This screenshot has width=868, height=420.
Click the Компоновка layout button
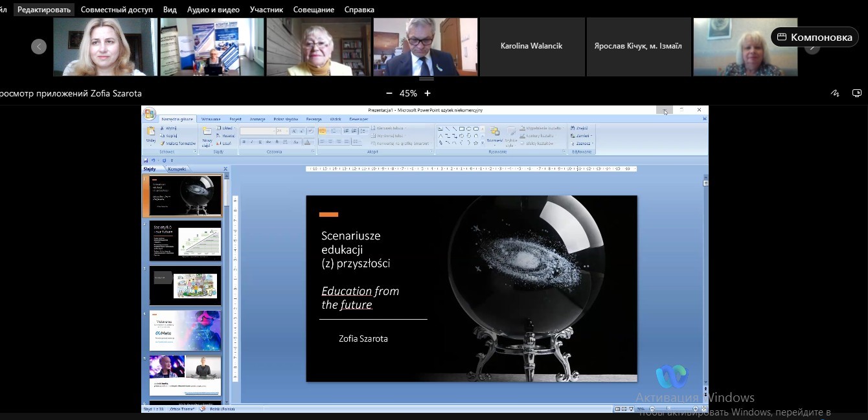point(815,37)
